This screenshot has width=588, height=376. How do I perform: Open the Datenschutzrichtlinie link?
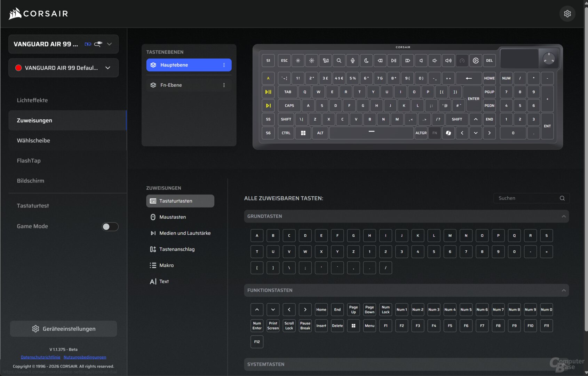point(40,357)
